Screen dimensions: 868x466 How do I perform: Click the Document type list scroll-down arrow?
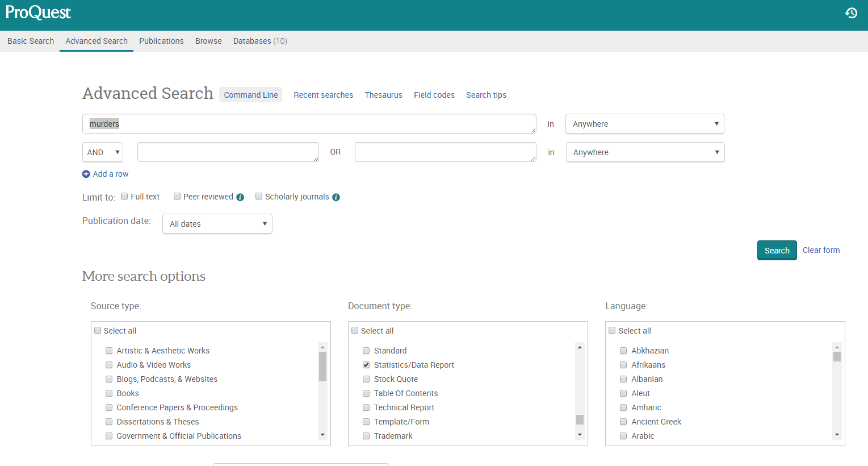point(580,435)
